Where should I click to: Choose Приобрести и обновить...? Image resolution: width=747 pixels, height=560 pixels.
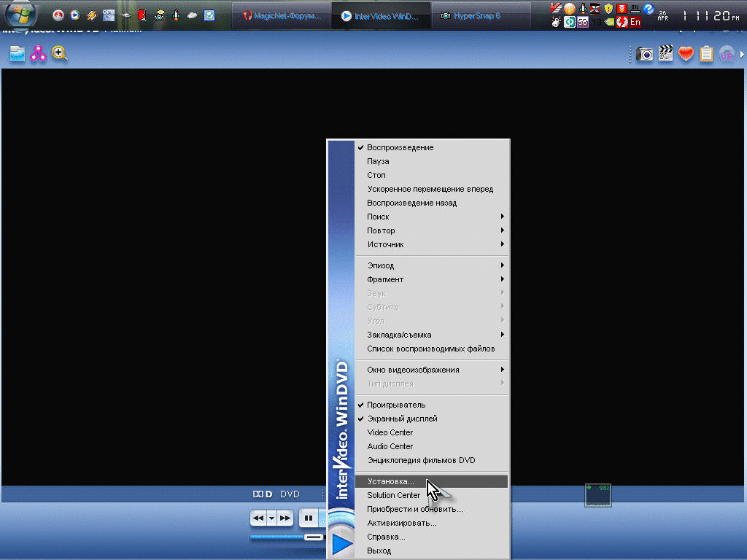[x=432, y=509]
